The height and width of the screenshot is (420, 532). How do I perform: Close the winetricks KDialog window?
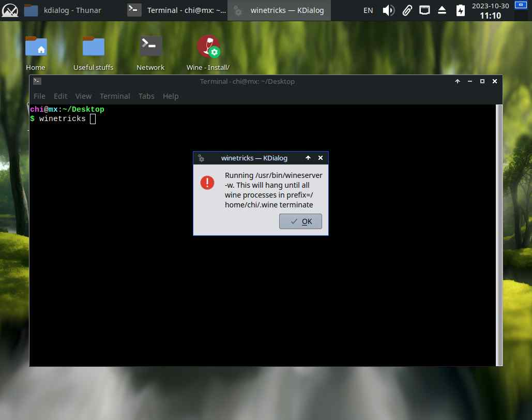point(320,158)
